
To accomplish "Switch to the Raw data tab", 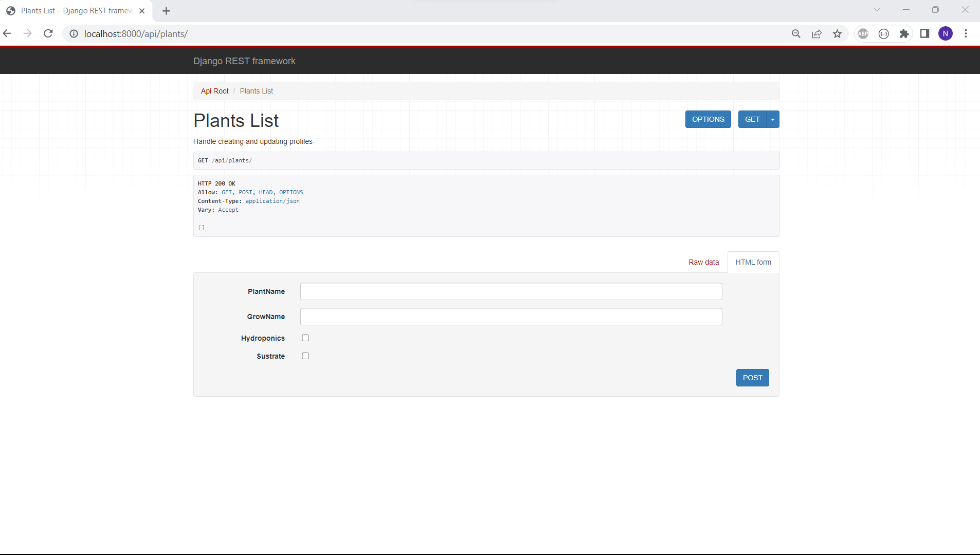I will coord(703,262).
